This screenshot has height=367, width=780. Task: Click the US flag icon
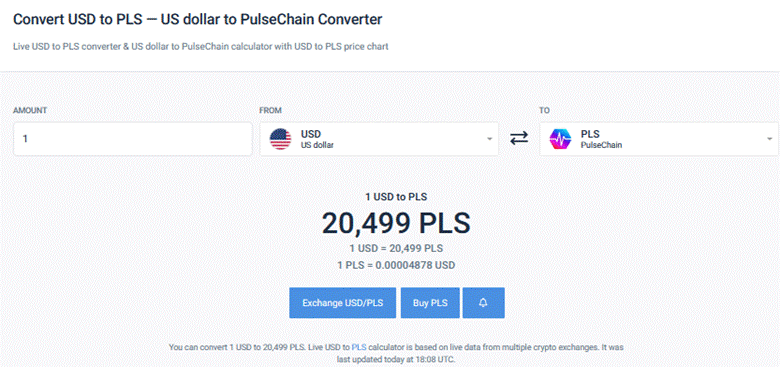pyautogui.click(x=281, y=139)
